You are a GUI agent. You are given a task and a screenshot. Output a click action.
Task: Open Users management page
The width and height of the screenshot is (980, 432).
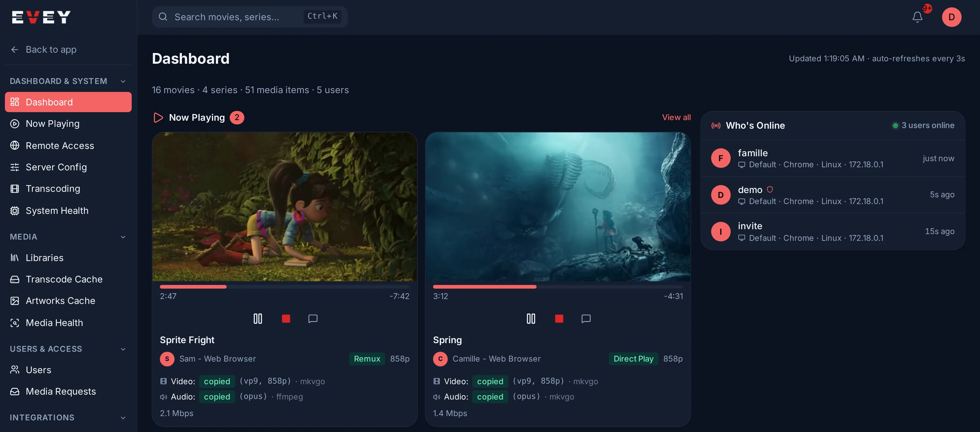pyautogui.click(x=68, y=370)
